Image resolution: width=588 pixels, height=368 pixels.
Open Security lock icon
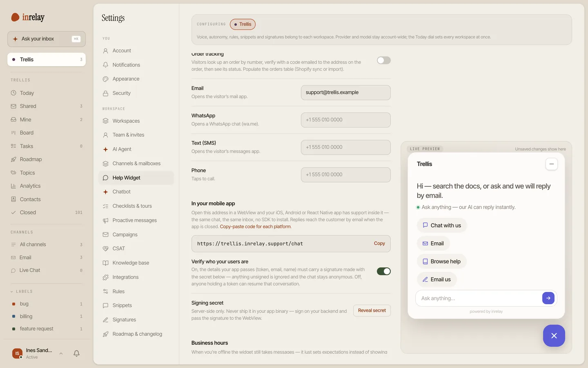105,93
